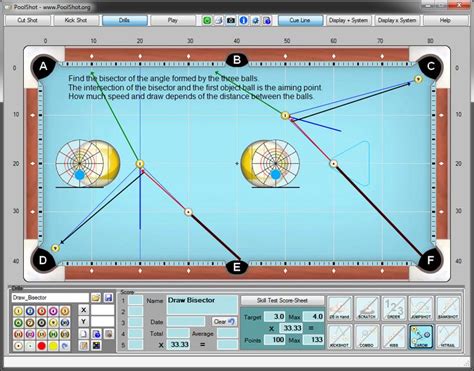The width and height of the screenshot is (474, 371).
Task: Save drill using floppy disk icon
Action: [x=108, y=298]
